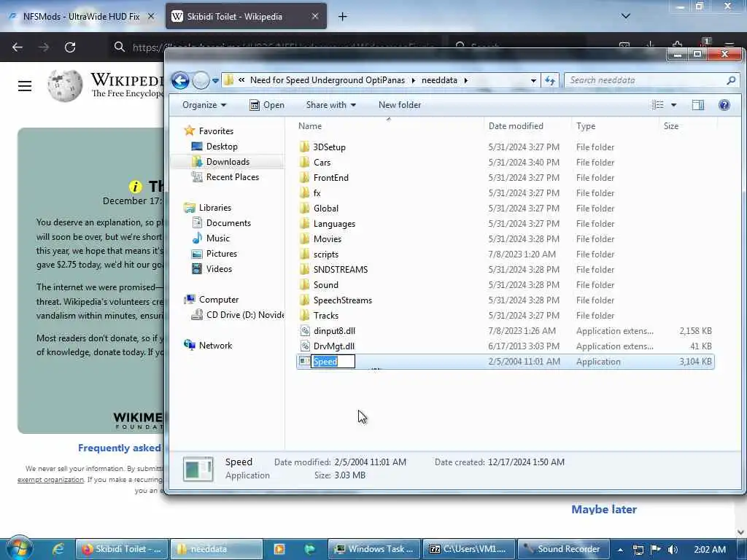
Task: Click the Libraries icon in navigation pane
Action: 190,208
